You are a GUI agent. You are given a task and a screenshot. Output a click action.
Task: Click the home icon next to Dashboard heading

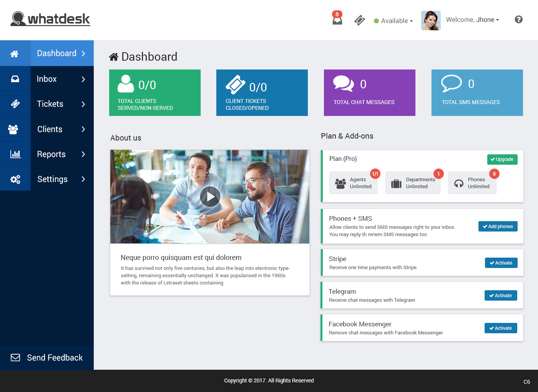click(113, 56)
